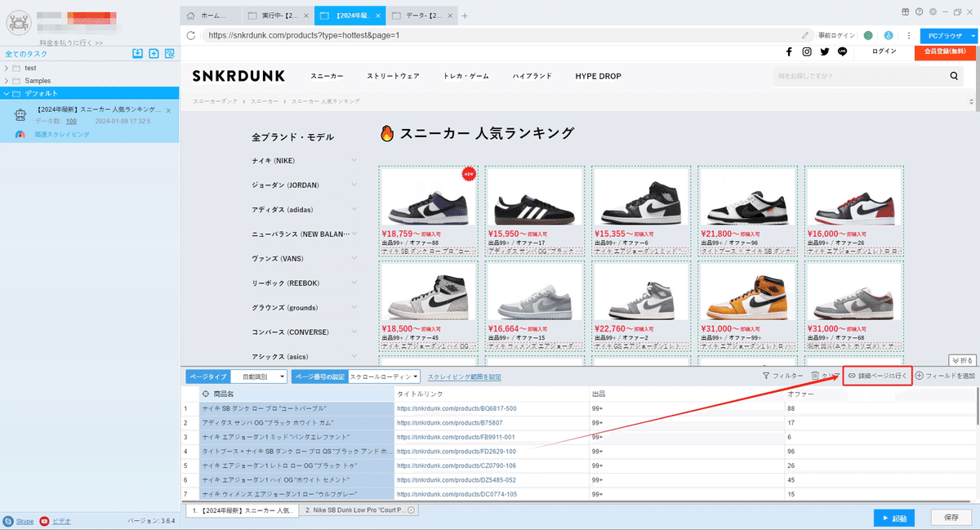
Task: Collapse the panel with the 折る button
Action: pos(962,360)
